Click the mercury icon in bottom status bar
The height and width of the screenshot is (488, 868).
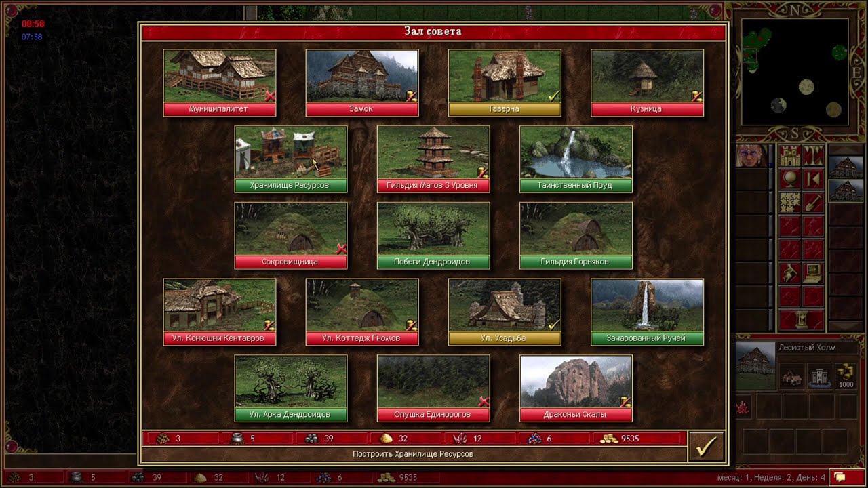click(76, 477)
